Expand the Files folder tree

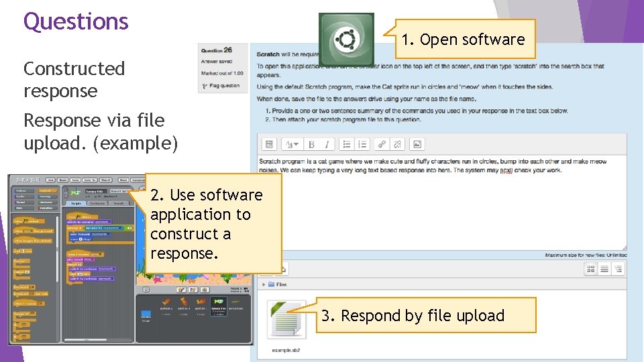point(264,284)
